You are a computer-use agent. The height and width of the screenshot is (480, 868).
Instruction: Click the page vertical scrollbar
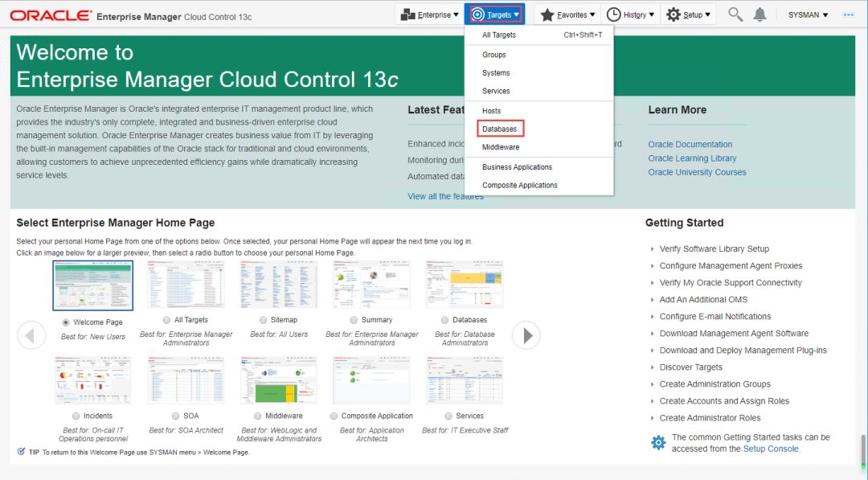pyautogui.click(x=862, y=451)
